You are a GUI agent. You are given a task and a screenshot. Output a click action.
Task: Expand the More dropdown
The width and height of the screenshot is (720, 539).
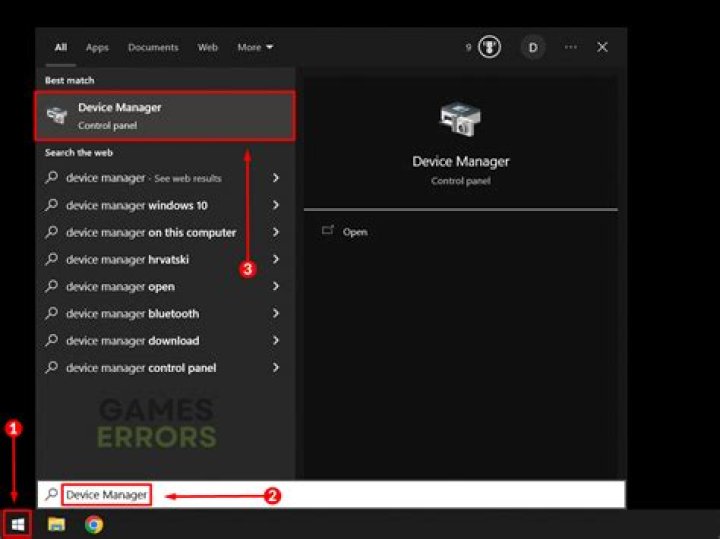click(255, 47)
